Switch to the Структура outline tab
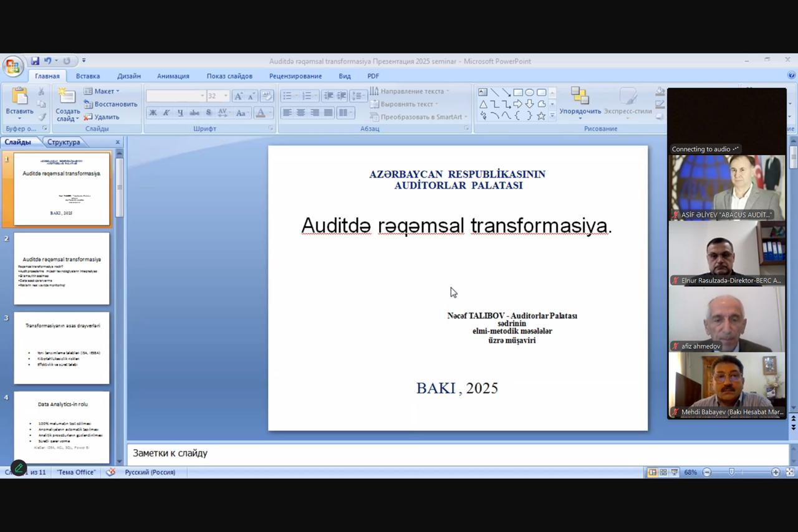This screenshot has width=798, height=532. tap(64, 142)
